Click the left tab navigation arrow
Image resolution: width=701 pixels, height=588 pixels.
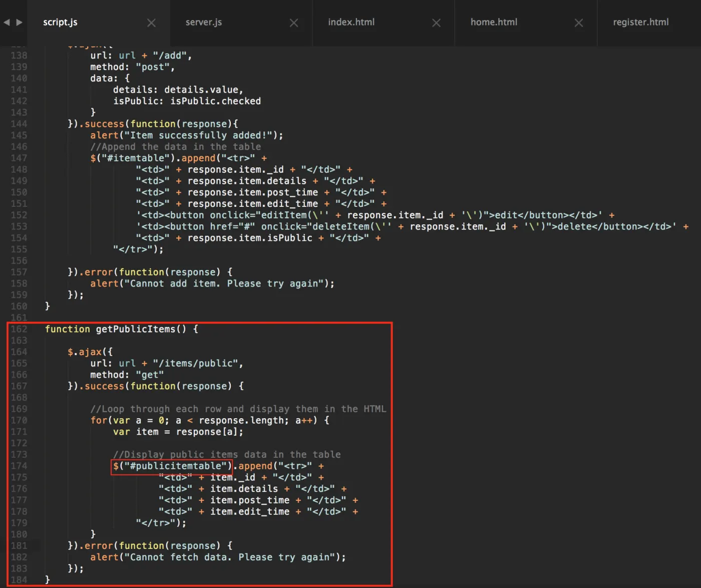coord(7,23)
